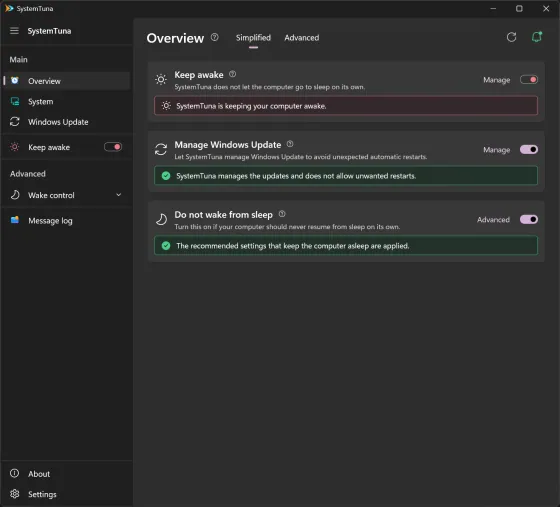
Task: Click sun icon in keeping awake banner
Action: click(166, 106)
